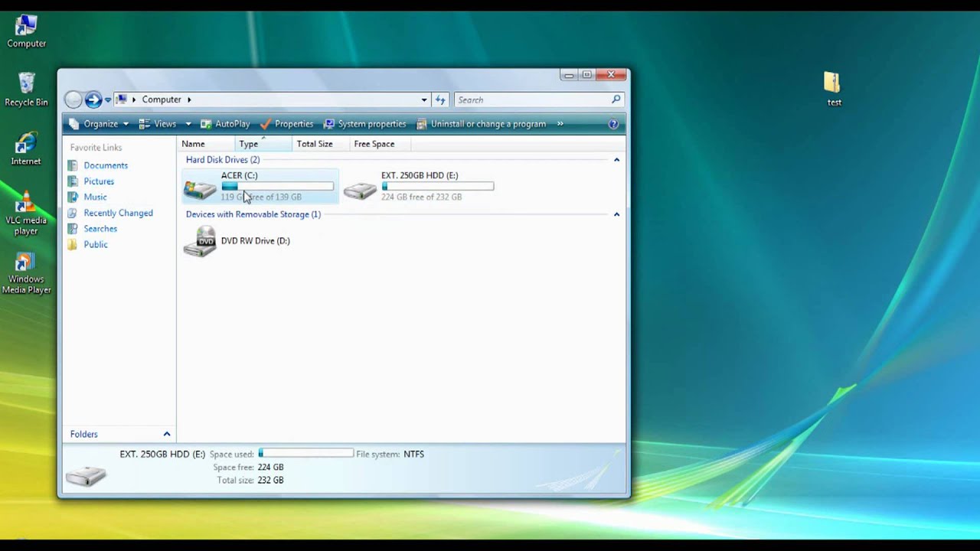Sort by the Type column header
The width and height of the screenshot is (980, 551).
(263, 144)
